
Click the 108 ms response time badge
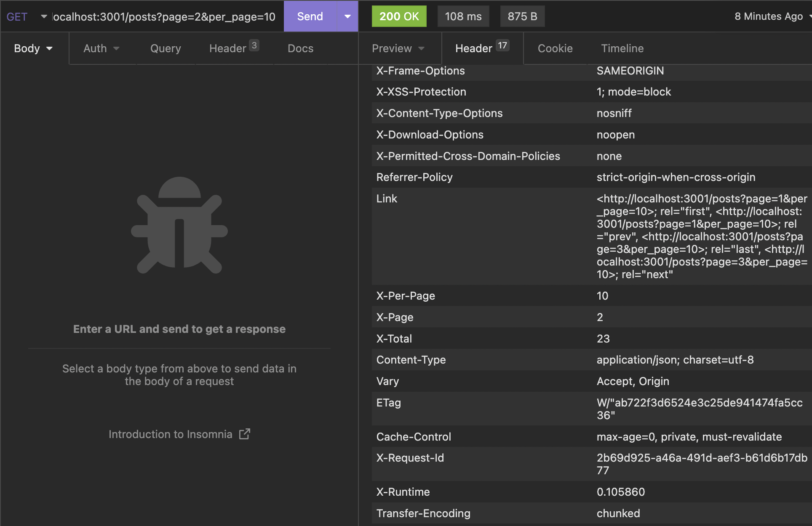(463, 16)
